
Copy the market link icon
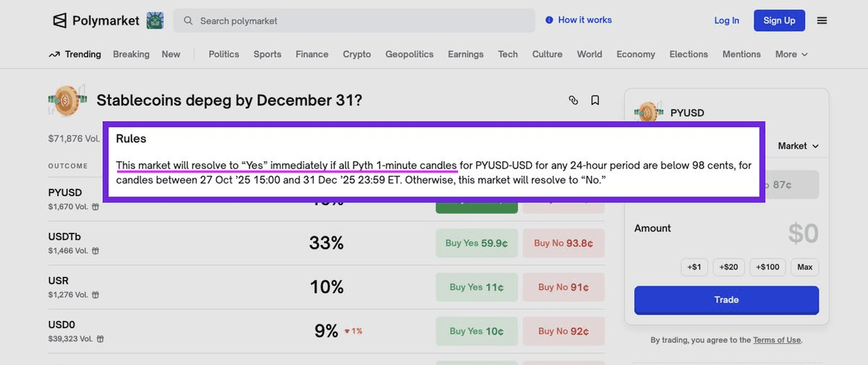tap(573, 100)
